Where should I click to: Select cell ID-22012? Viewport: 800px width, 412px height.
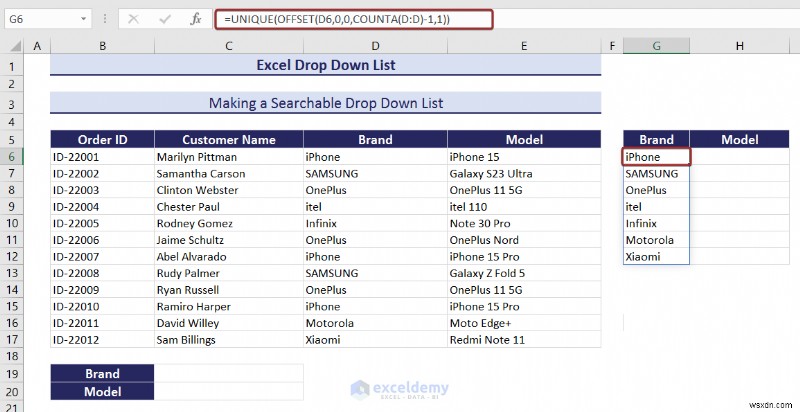103,340
